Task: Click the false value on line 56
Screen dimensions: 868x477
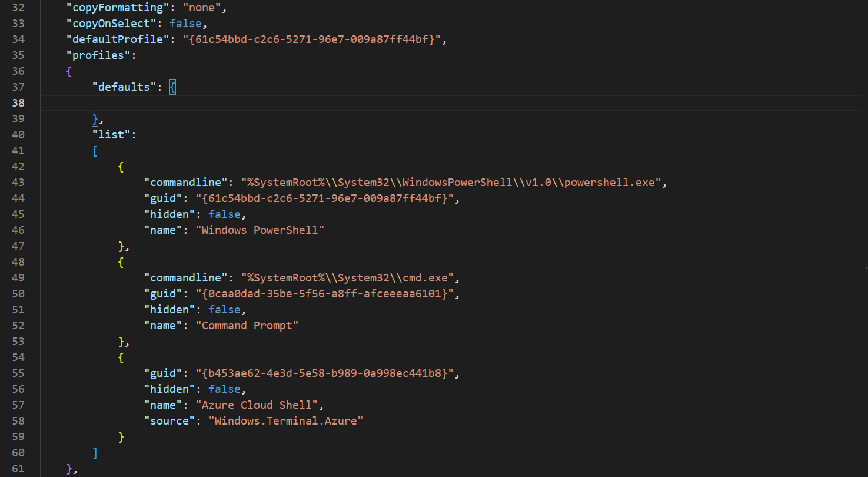Action: coord(224,390)
